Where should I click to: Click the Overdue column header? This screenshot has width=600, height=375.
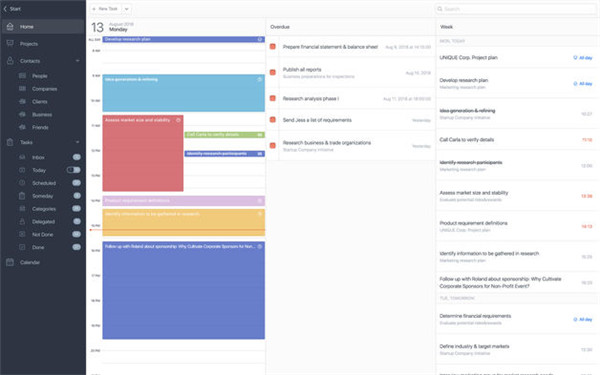tap(280, 27)
